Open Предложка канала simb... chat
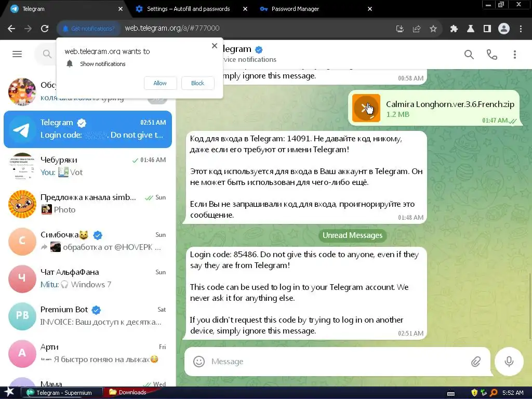Viewport: 532px width, 399px height. coord(87,204)
